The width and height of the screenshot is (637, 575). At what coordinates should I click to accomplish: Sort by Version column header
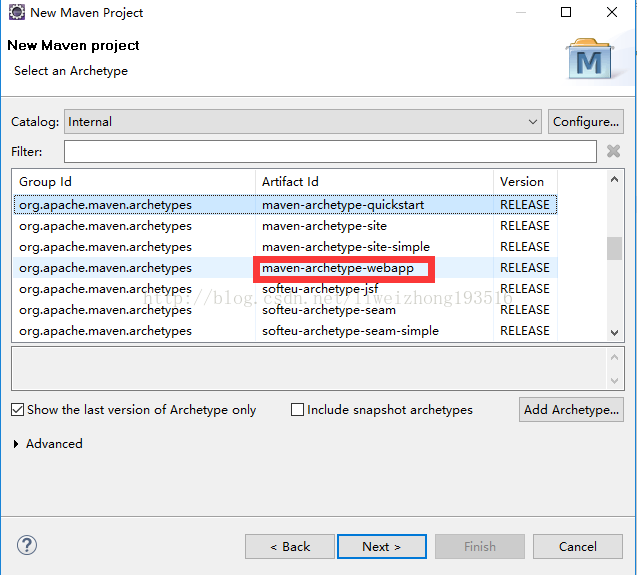pos(525,182)
